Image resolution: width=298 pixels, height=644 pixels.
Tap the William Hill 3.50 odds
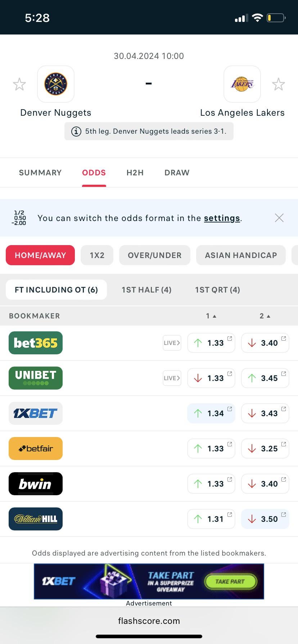[x=265, y=519]
